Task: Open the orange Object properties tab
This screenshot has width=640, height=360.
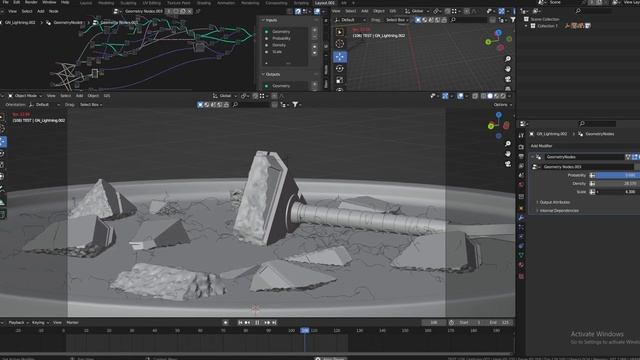Action: coord(521,208)
